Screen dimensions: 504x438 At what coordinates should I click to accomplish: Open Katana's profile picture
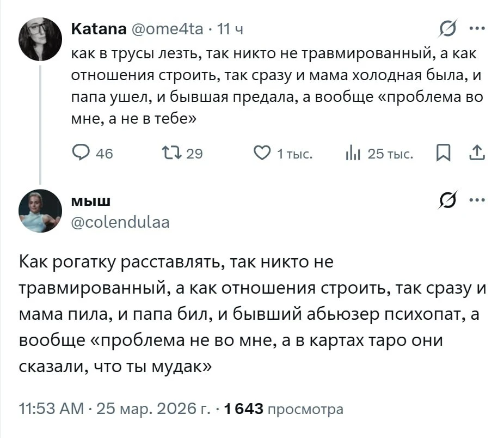40,39
